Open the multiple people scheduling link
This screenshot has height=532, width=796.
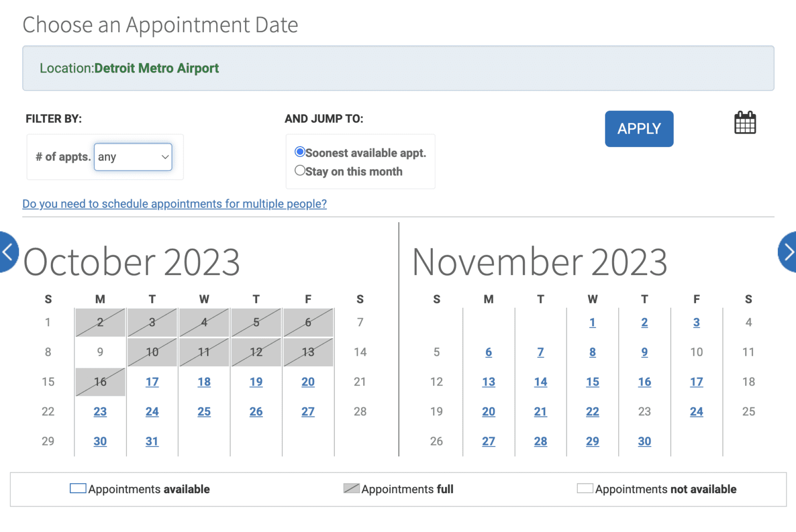(x=174, y=204)
